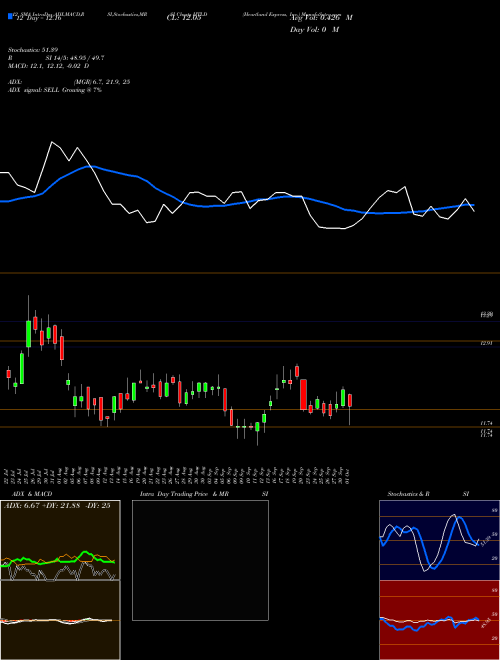The width and height of the screenshot is (500, 660).
Task: Open the blue stochastics mini chart
Action: 439,540
